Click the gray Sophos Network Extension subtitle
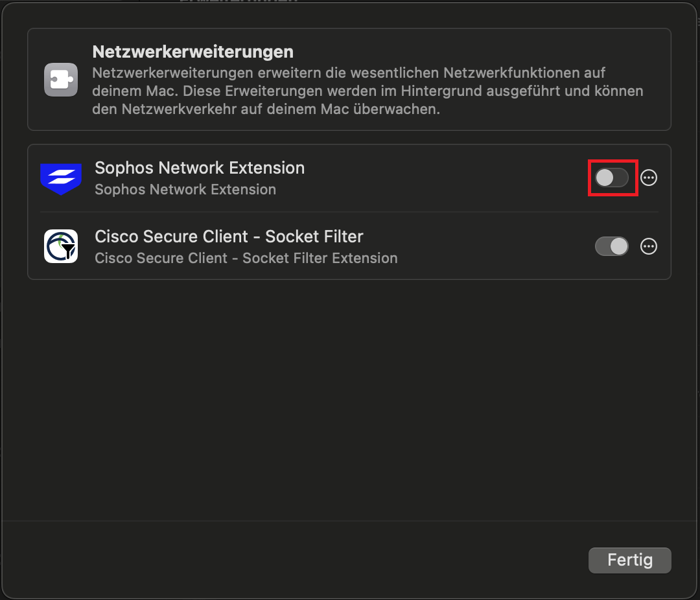This screenshot has height=600, width=700. point(185,189)
